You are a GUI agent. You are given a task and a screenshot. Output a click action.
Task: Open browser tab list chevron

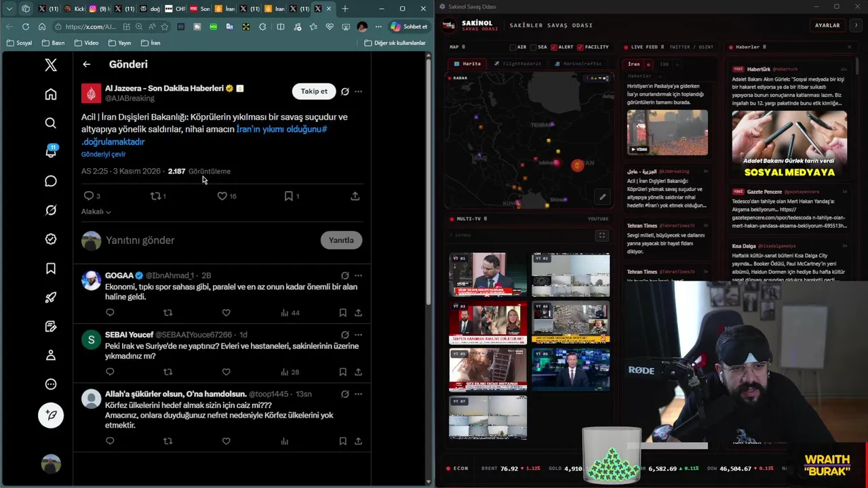click(x=9, y=9)
